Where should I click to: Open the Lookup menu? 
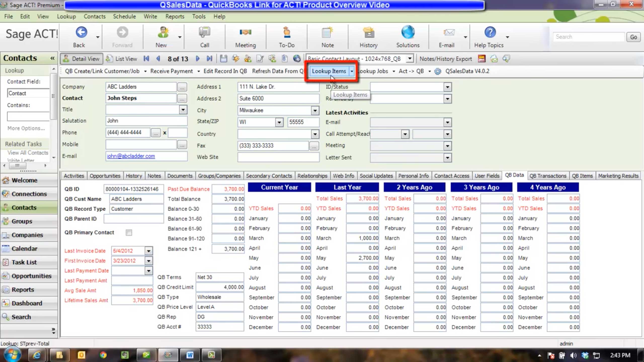pos(66,17)
